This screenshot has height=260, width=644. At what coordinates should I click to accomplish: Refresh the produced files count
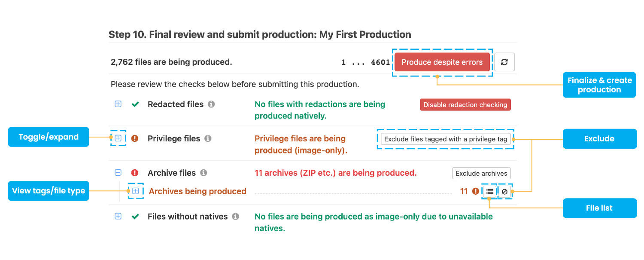click(504, 62)
